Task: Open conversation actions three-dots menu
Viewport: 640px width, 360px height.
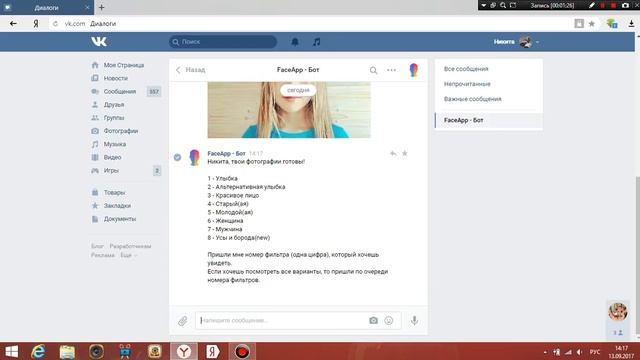Action: pos(391,70)
